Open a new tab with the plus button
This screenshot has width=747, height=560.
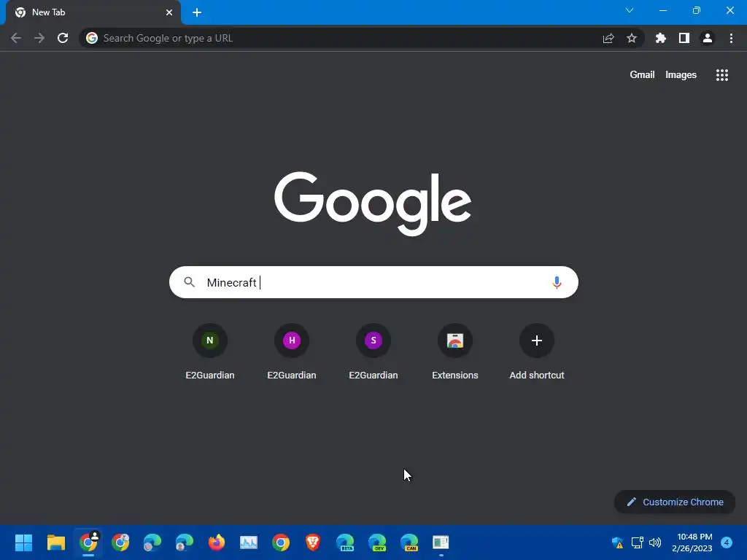tap(197, 12)
